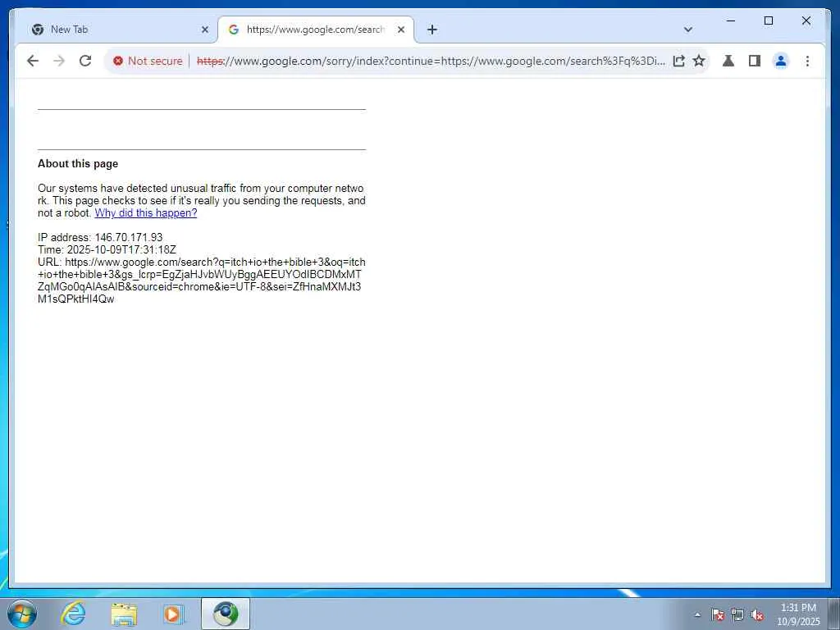Open the clock showing 1:31 PM
Viewport: 840px width, 630px height.
pos(798,614)
